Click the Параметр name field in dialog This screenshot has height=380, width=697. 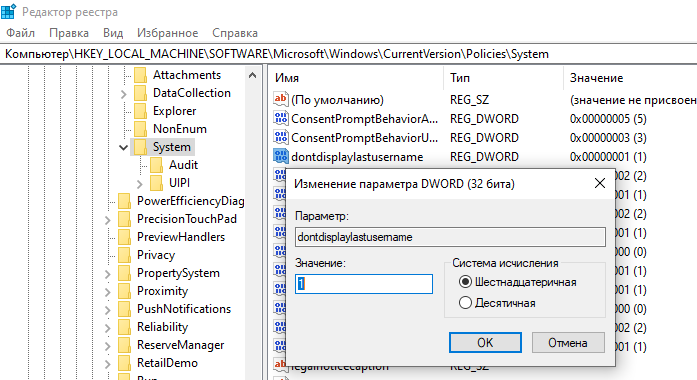[x=450, y=237]
